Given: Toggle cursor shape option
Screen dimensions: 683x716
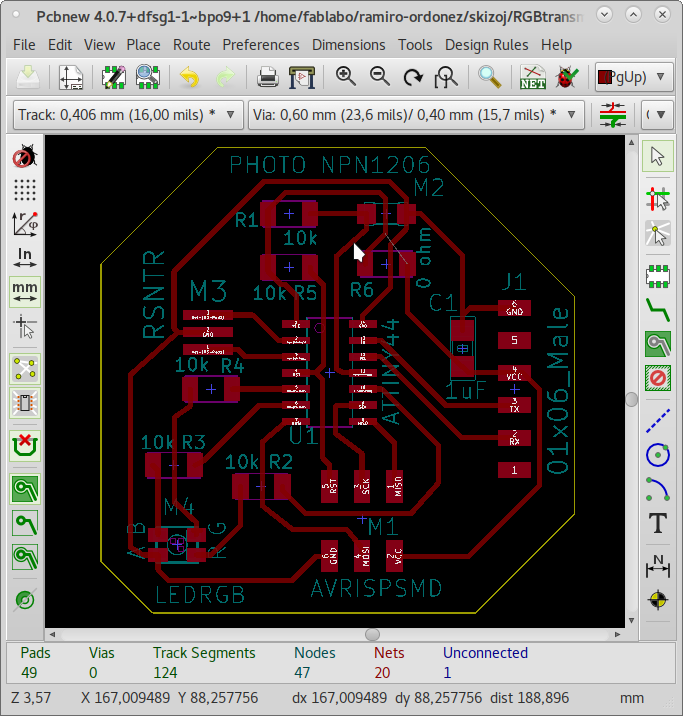Looking at the screenshot, I should coord(25,326).
